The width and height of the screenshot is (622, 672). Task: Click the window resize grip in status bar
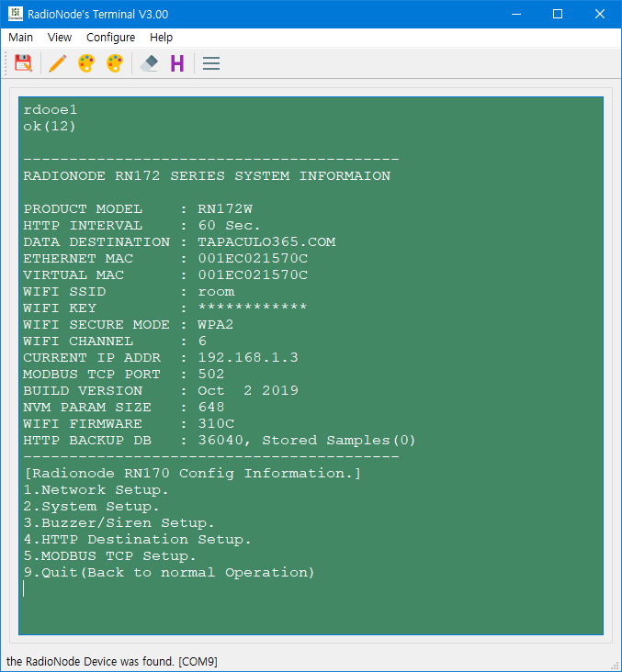coord(616,666)
